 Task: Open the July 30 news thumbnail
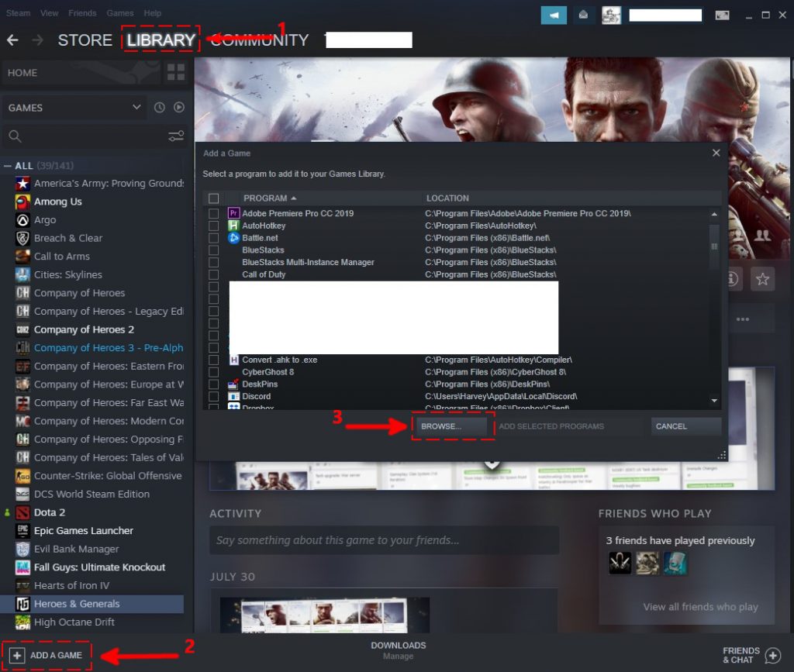tap(325, 615)
